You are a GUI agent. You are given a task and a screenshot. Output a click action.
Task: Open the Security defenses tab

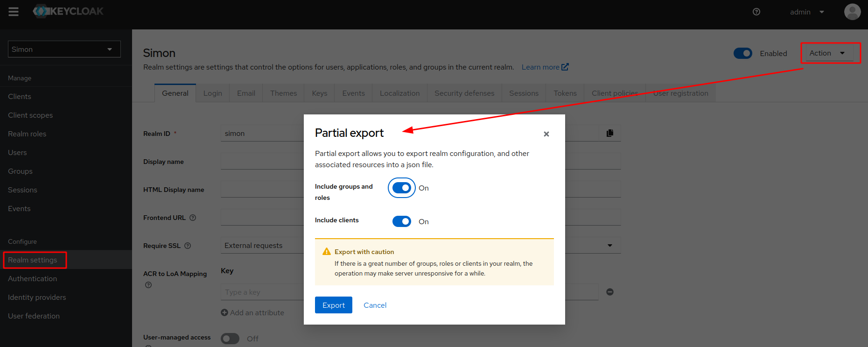(x=464, y=93)
